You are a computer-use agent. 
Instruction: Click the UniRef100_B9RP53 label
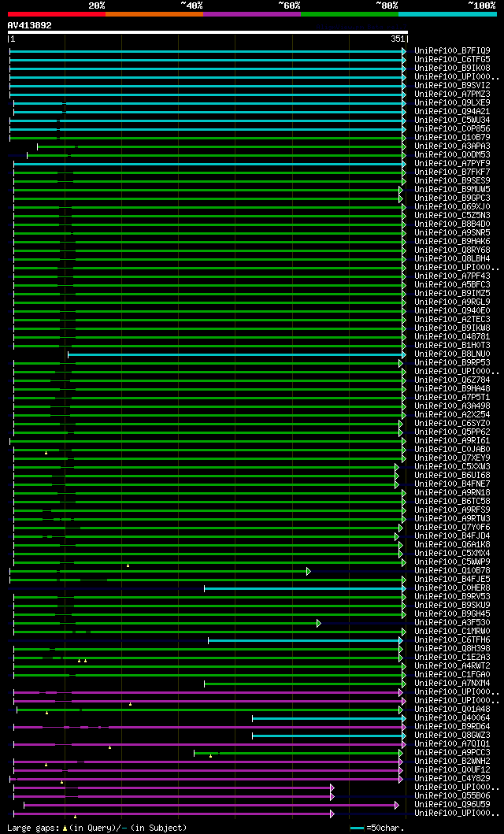[x=453, y=362]
